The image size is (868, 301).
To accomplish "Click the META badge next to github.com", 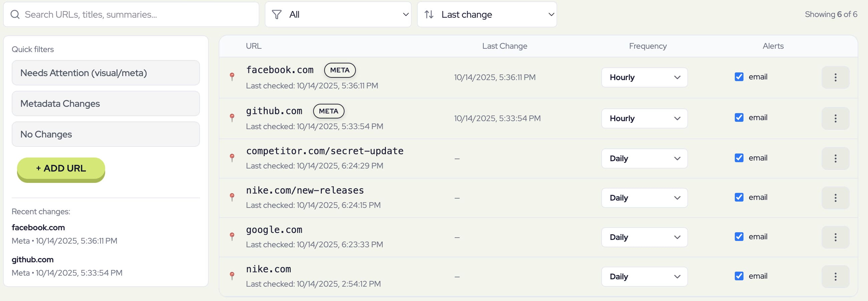I will coord(329,111).
